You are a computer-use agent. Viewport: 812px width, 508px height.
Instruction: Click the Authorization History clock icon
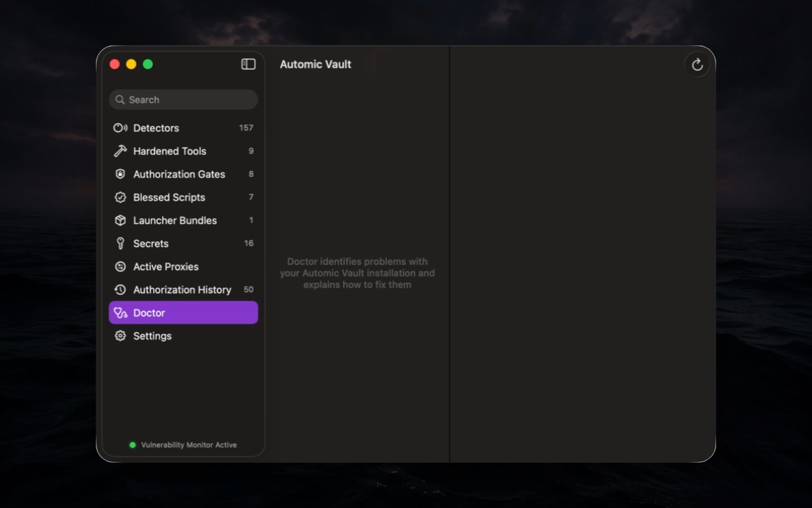[x=120, y=290]
